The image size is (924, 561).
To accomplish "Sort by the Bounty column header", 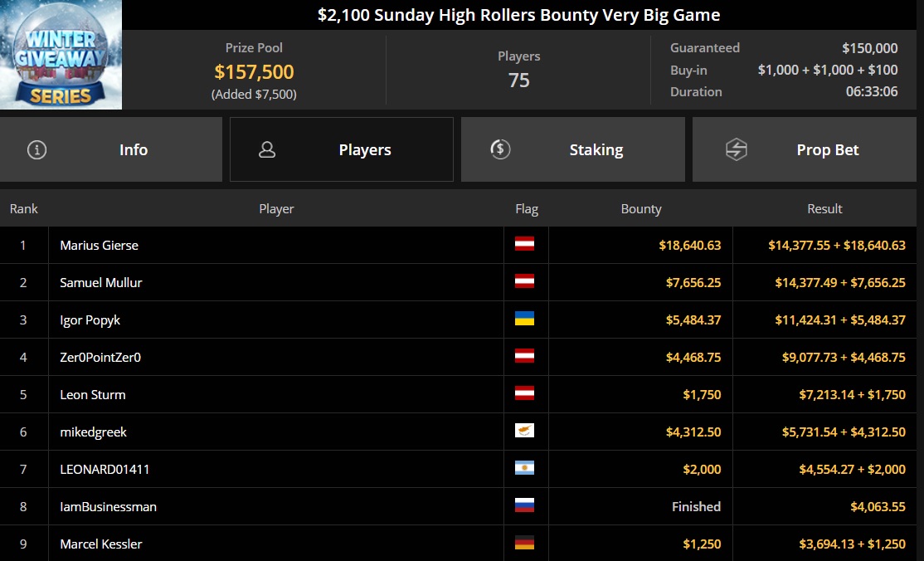I will [x=641, y=209].
